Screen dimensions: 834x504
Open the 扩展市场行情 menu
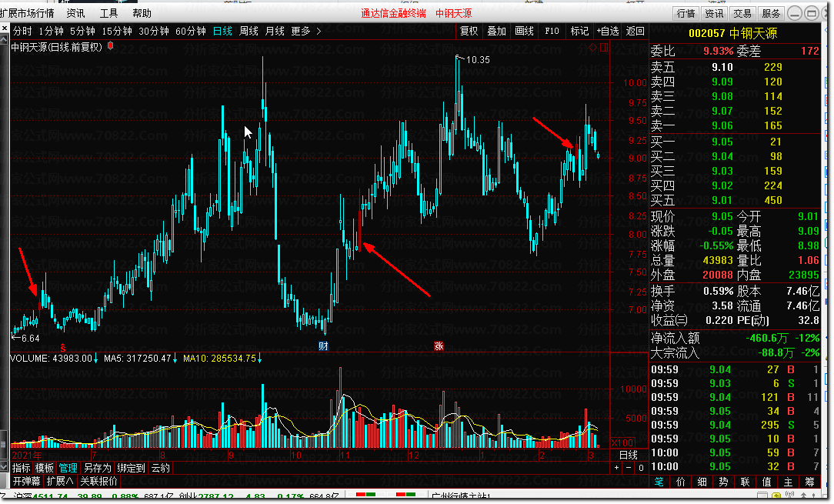coord(27,13)
